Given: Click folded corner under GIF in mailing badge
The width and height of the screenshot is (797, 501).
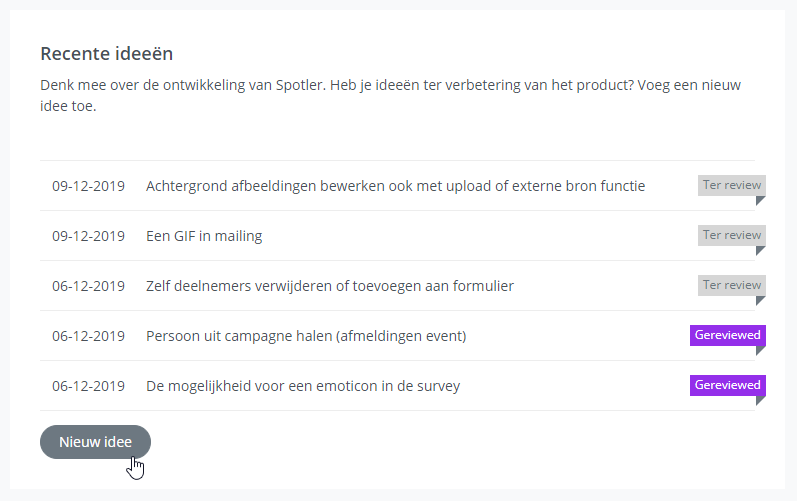Looking at the screenshot, I should [x=761, y=249].
